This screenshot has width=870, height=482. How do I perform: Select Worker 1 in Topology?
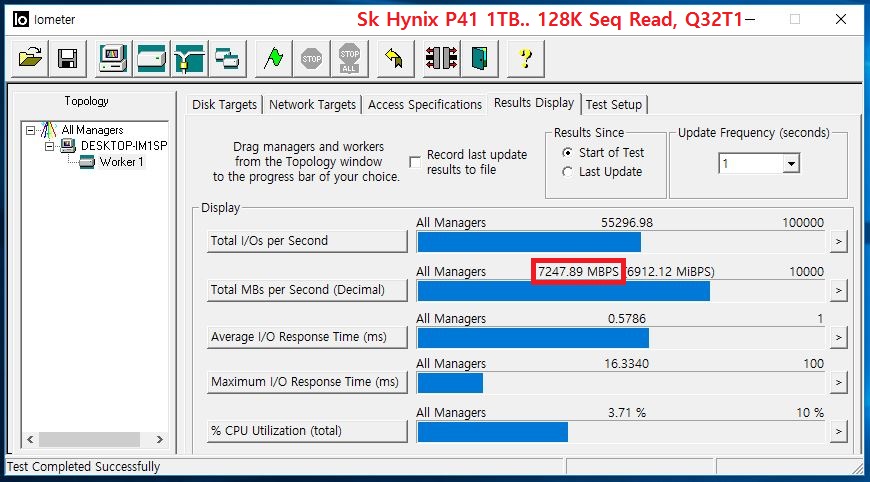(122, 162)
